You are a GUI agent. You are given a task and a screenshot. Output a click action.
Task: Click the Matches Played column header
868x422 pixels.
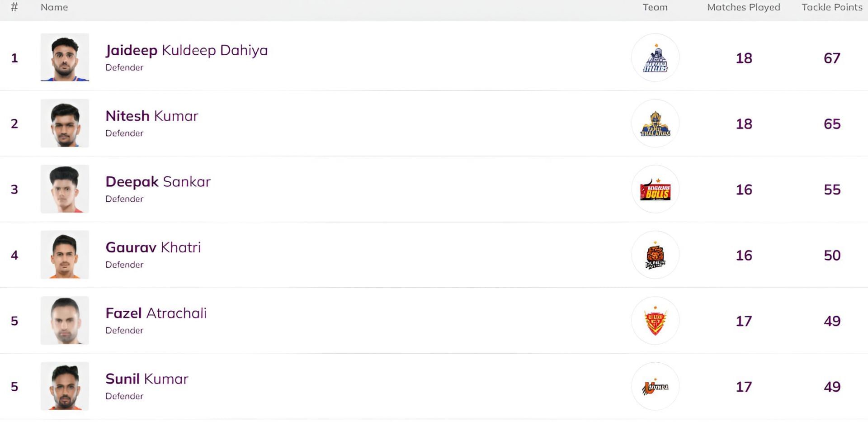744,7
